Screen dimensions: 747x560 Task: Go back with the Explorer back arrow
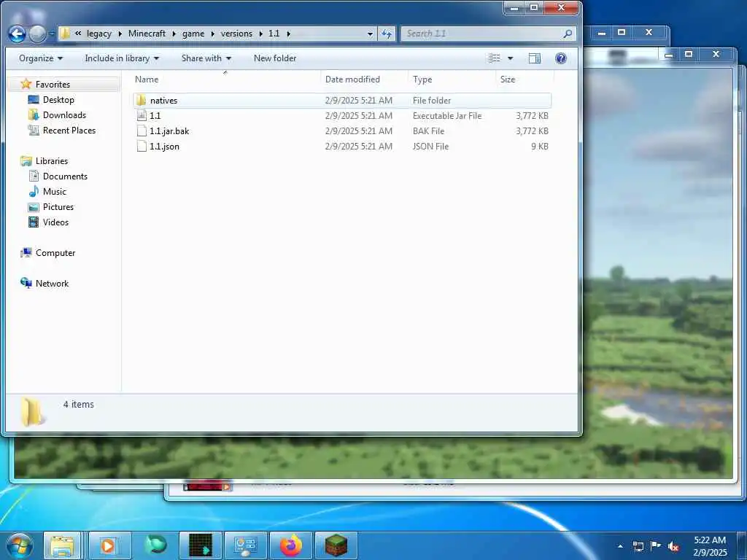coord(18,34)
